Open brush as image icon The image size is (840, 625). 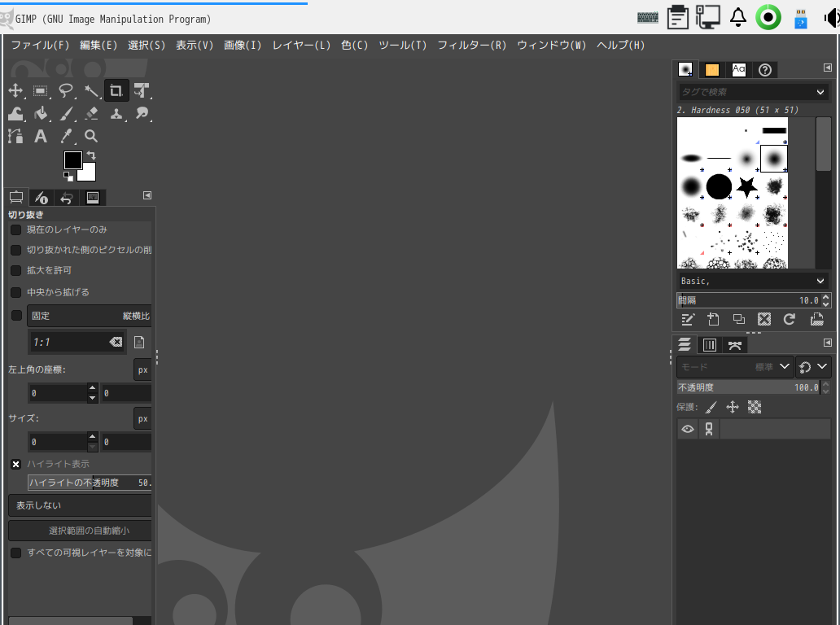(x=816, y=320)
